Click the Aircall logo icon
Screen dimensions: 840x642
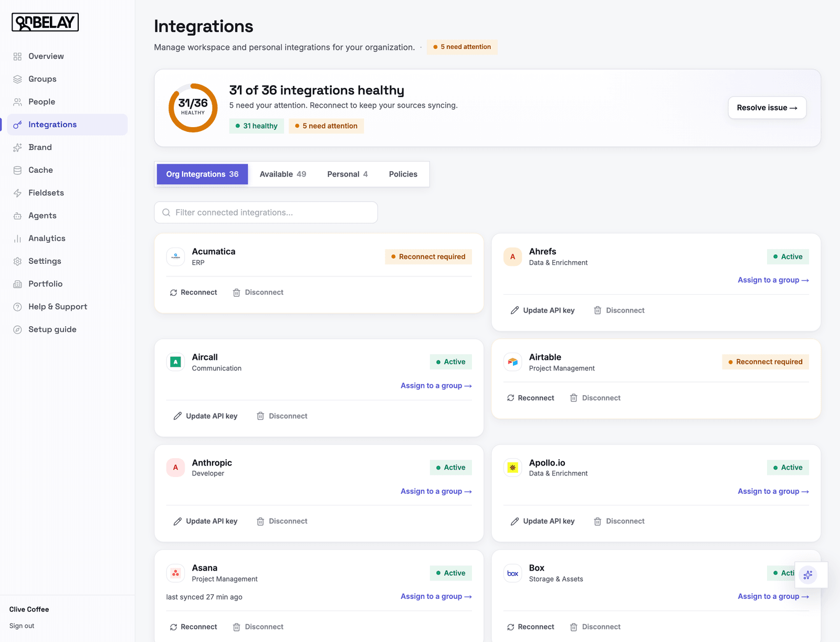point(175,362)
